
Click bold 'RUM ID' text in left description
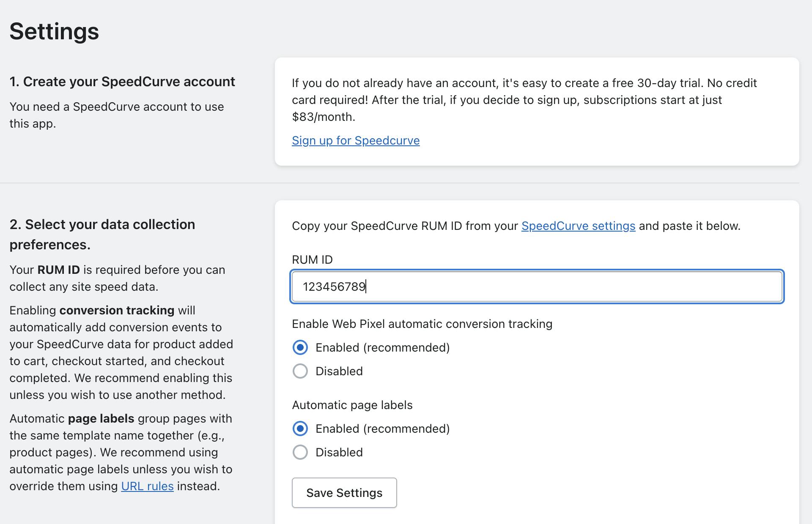pos(58,270)
